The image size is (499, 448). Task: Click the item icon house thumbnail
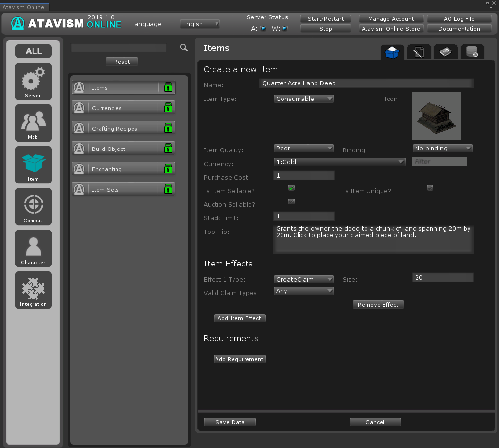[x=436, y=116]
